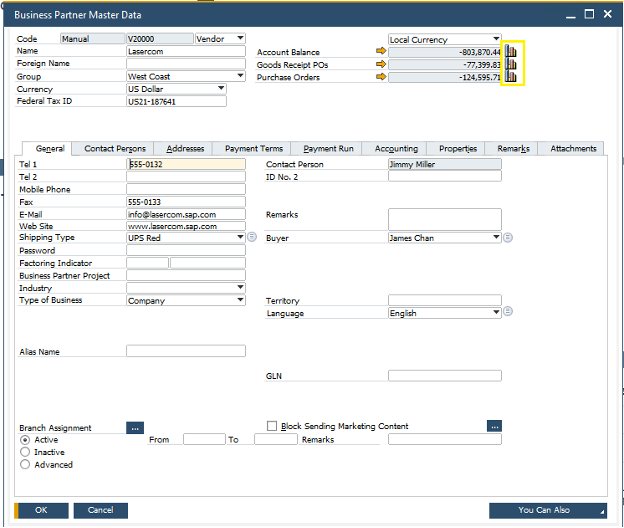This screenshot has width=624, height=528.
Task: Click the Purchase Orders orange link arrow
Action: [x=379, y=77]
